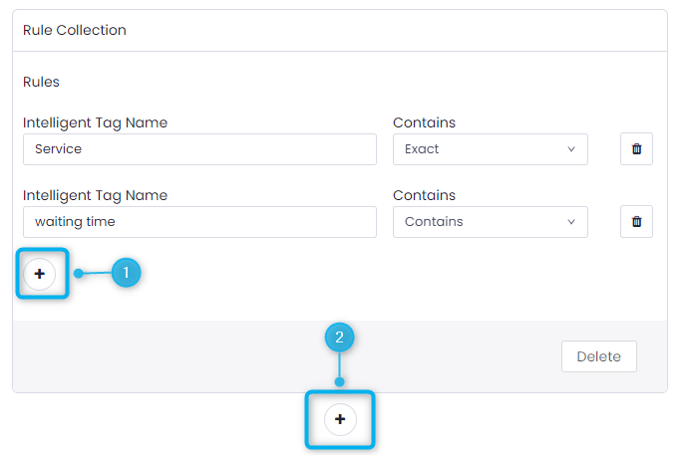Click the numbered callout marker 2

click(340, 338)
